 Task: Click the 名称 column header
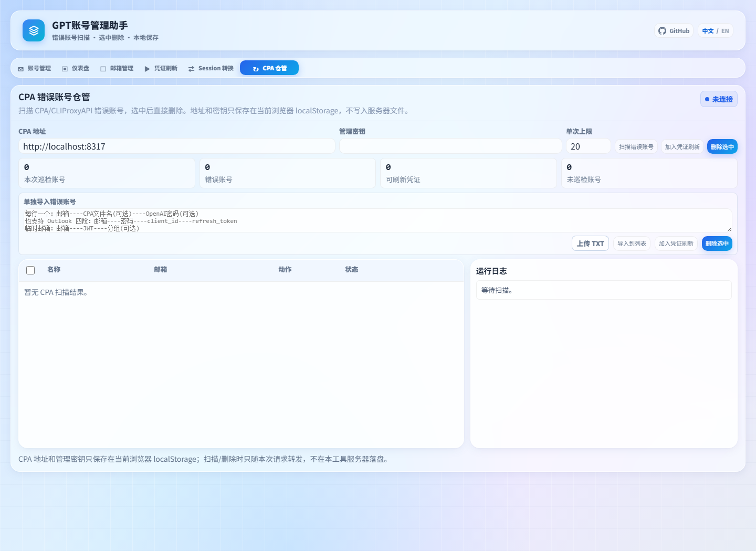54,269
